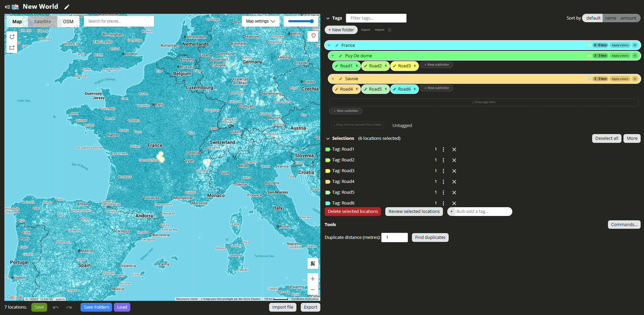Screen dimensions: 644x315
Task: Switch to Satellite map view
Action: coord(42,22)
